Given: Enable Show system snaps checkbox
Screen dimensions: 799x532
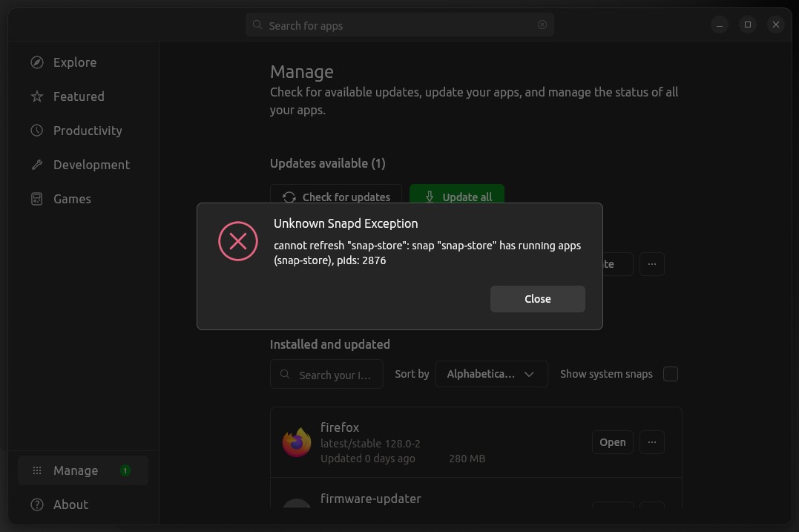Looking at the screenshot, I should tap(671, 374).
